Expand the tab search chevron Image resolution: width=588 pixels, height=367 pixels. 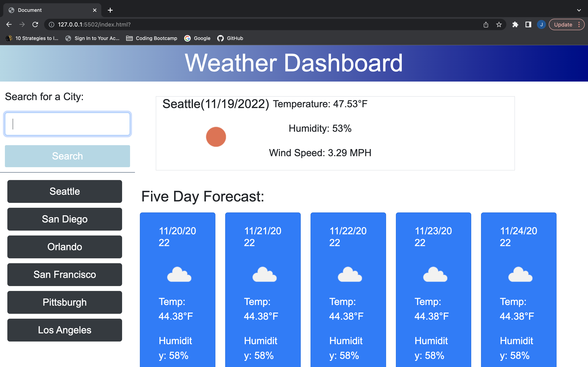(x=579, y=10)
